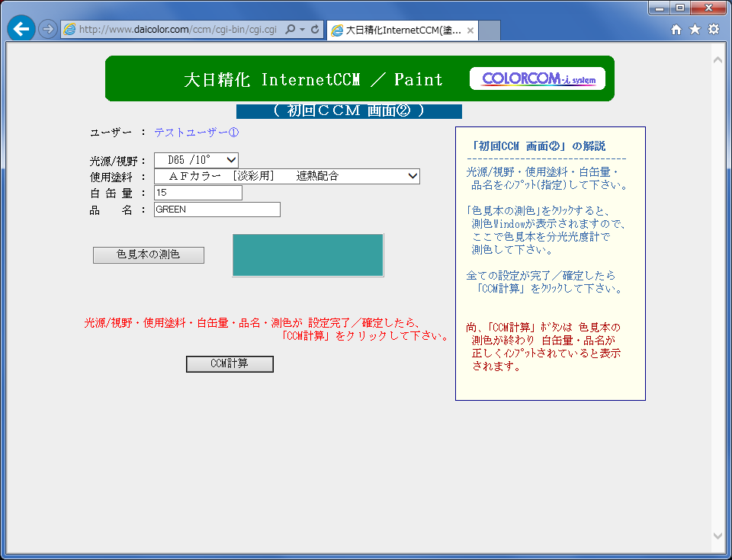Select the 大日精化InternetCCM browser tab
The width and height of the screenshot is (732, 560).
point(402,30)
